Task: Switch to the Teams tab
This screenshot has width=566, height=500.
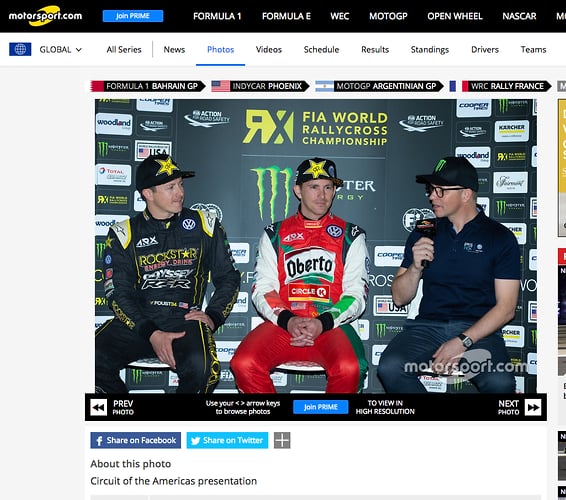Action: click(533, 49)
